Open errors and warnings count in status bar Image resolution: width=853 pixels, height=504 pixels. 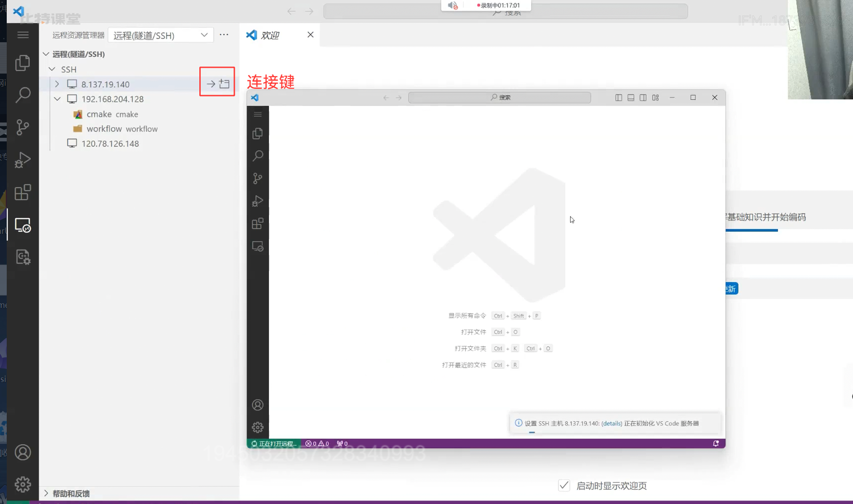(x=317, y=443)
